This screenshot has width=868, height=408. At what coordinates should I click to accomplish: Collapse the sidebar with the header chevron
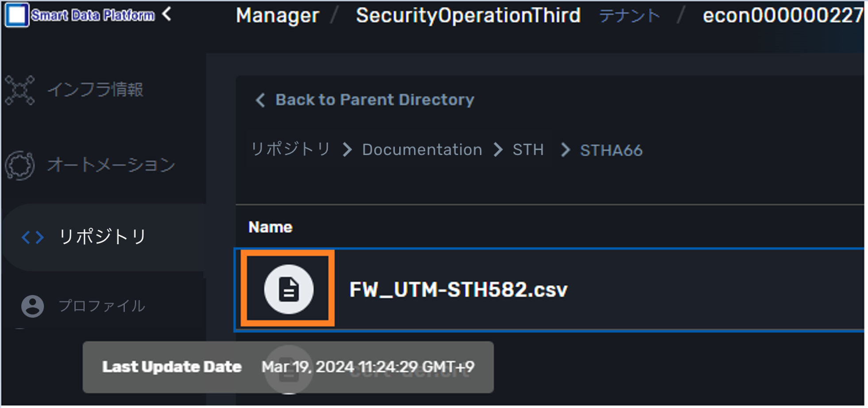(x=167, y=14)
